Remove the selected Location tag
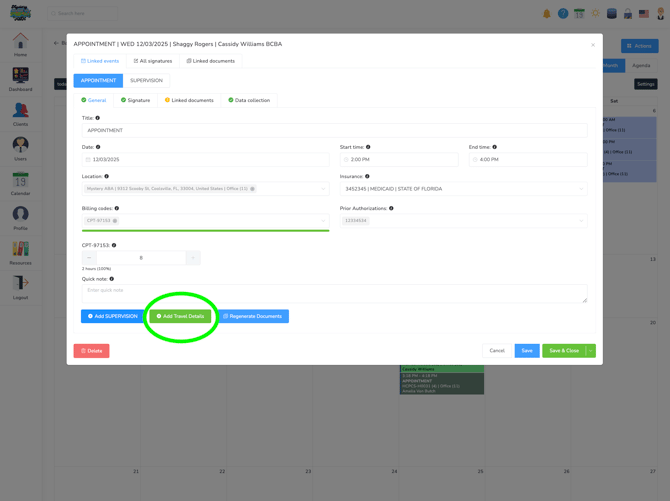 252,189
